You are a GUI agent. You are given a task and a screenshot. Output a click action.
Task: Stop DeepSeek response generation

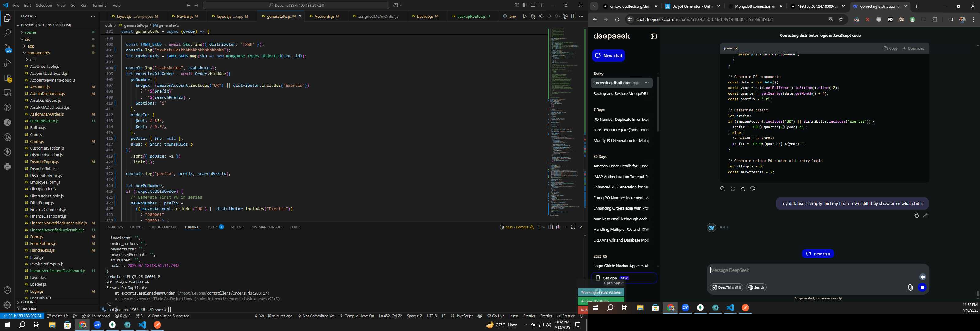pyautogui.click(x=922, y=287)
